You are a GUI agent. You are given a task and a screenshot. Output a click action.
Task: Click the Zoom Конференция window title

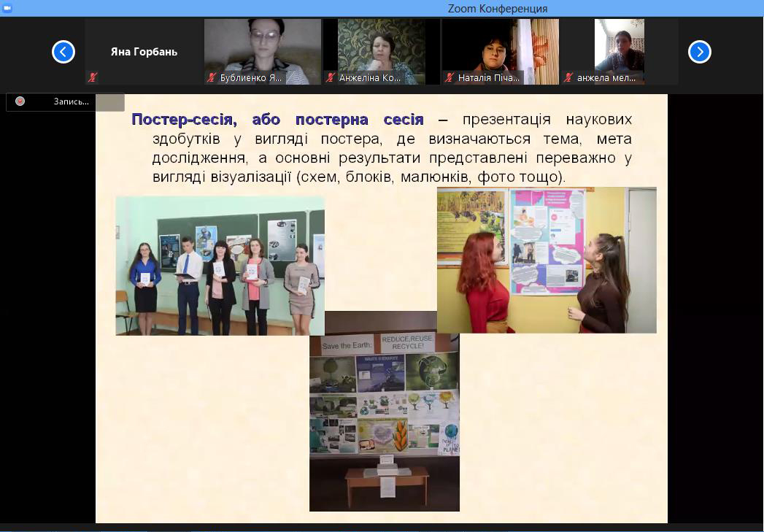pos(497,9)
